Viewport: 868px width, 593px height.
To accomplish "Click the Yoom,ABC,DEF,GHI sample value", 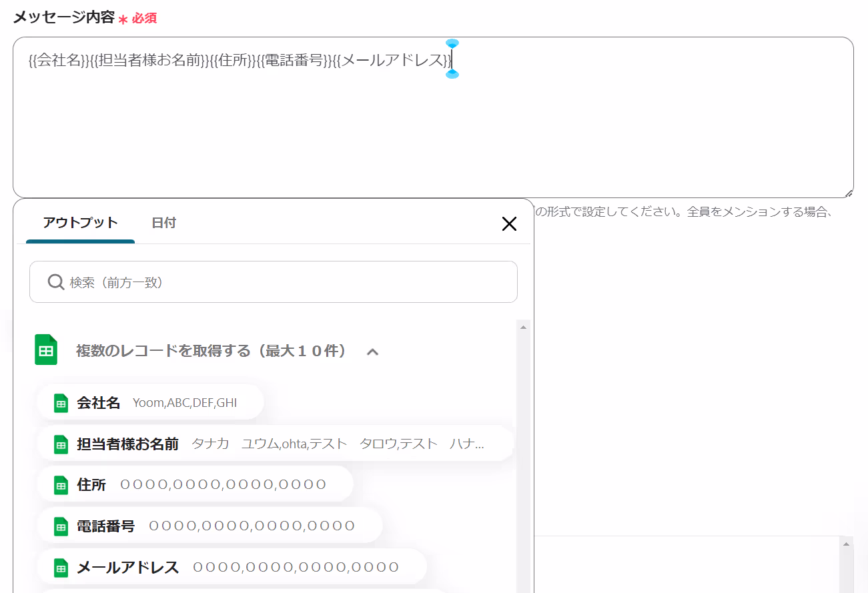I will 185,403.
